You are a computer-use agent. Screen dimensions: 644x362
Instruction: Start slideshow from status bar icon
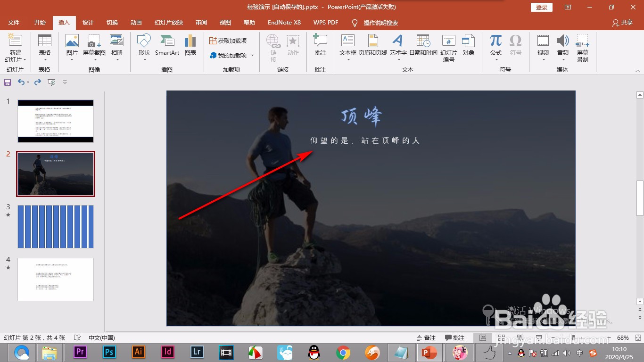(x=538, y=338)
